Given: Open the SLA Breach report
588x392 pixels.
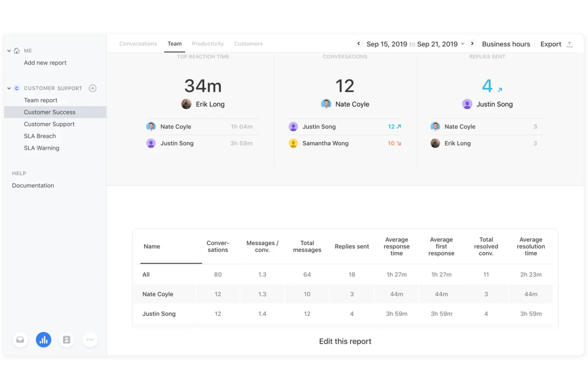Looking at the screenshot, I should (40, 136).
